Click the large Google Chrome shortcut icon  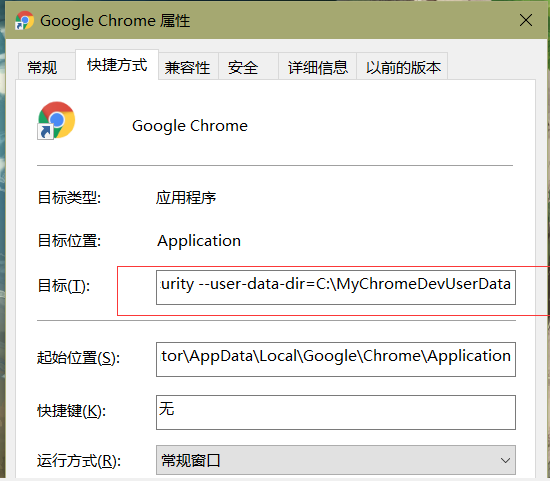coord(56,121)
